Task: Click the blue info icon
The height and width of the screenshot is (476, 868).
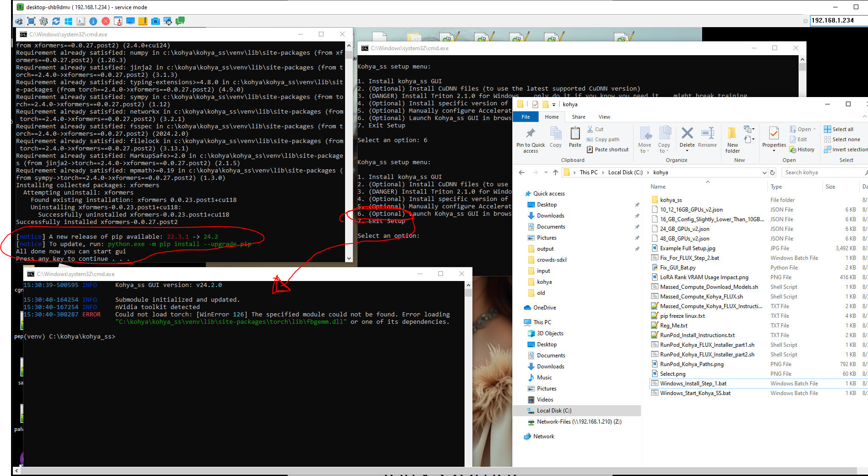Action: click(93, 21)
